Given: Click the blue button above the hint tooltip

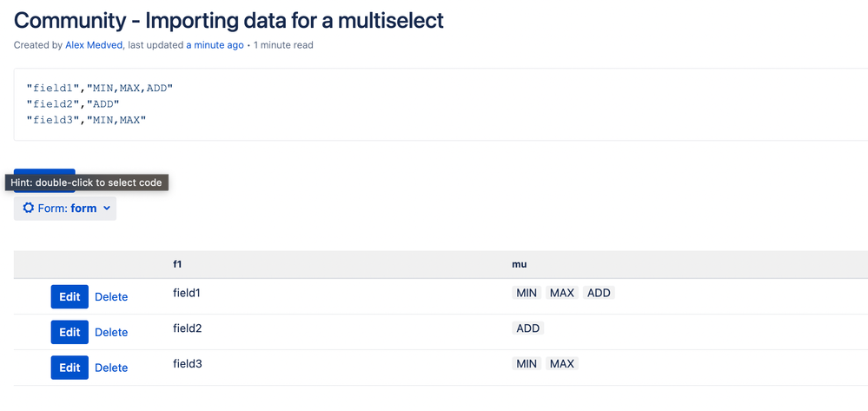Looking at the screenshot, I should tap(44, 172).
